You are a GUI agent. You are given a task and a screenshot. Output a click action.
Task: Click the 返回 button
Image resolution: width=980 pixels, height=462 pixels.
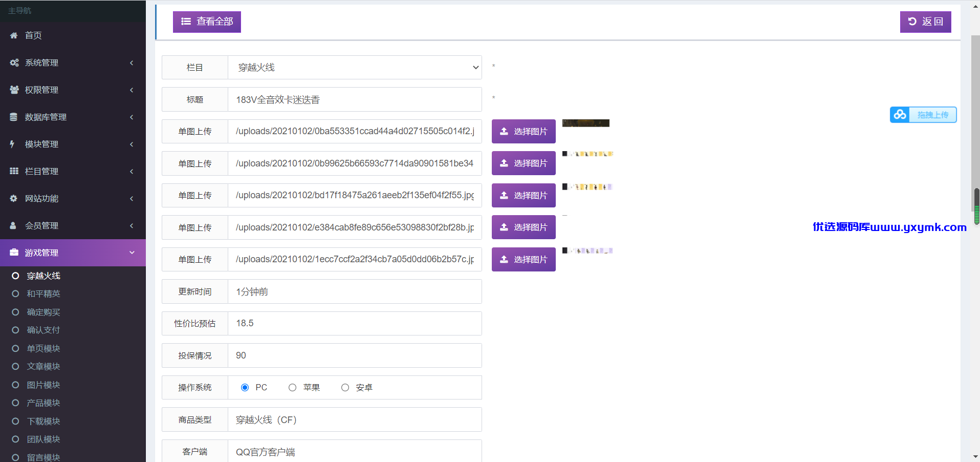coord(925,22)
